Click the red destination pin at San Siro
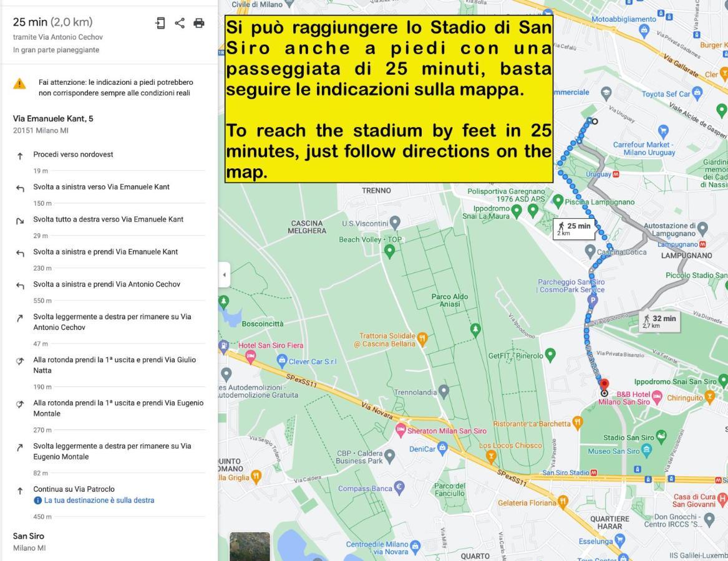This screenshot has height=561, width=728. [x=604, y=385]
